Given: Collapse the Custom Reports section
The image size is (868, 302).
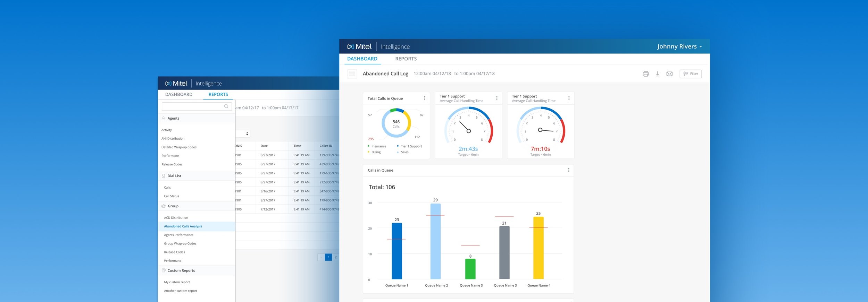Looking at the screenshot, I should (x=197, y=270).
